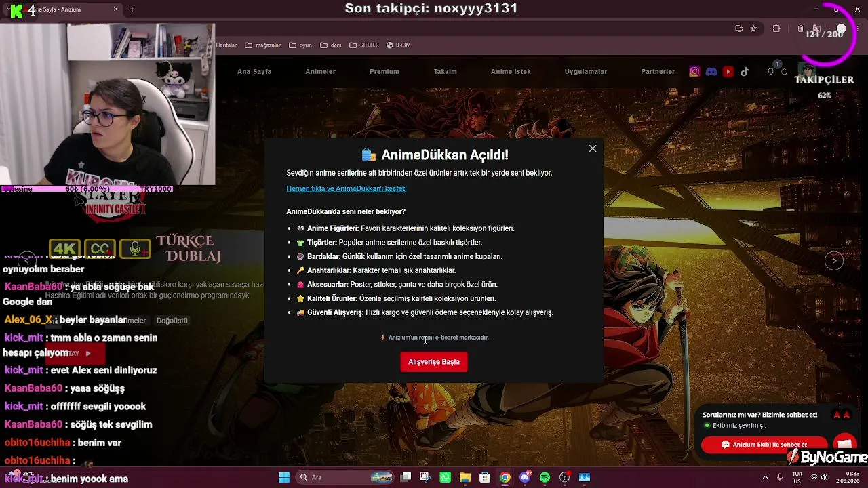Select Uygulamalar in the navigation bar
The image size is (868, 488).
pyautogui.click(x=586, y=71)
